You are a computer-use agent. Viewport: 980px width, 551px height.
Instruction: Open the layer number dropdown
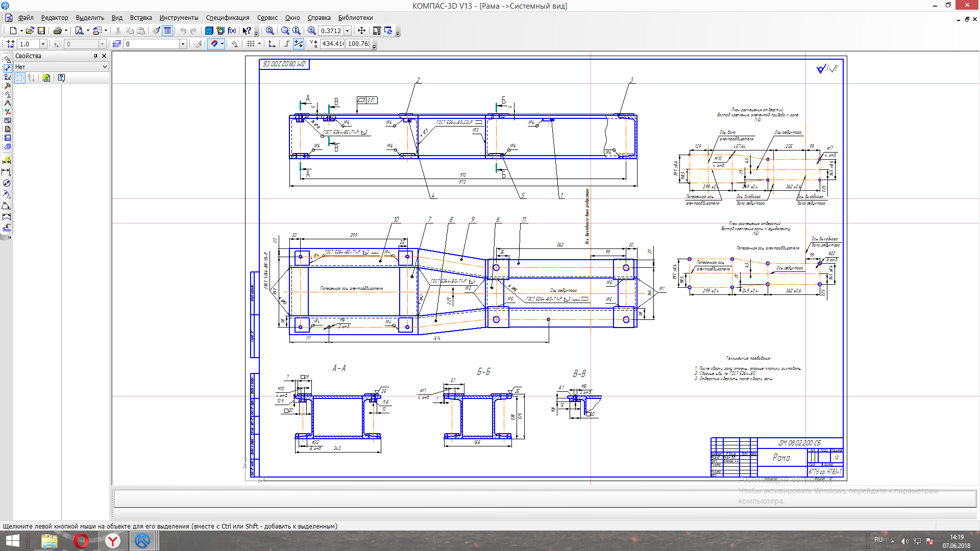182,44
